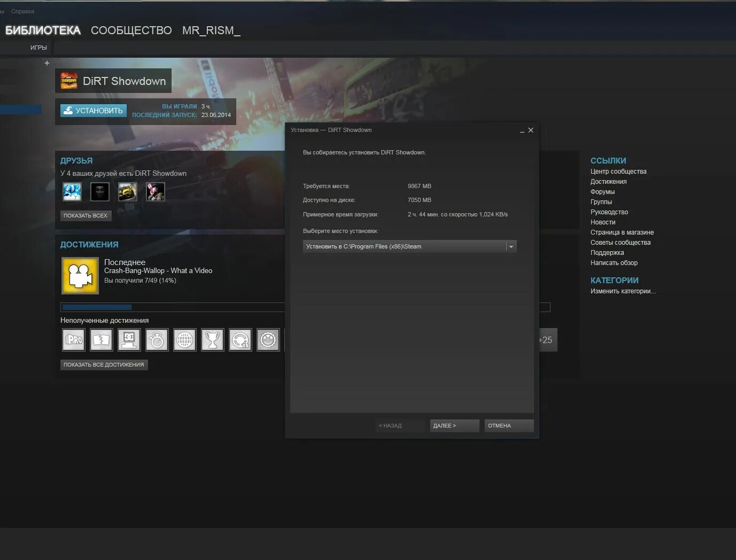Open Центр сообщества link
The image size is (736, 560).
pyautogui.click(x=618, y=172)
